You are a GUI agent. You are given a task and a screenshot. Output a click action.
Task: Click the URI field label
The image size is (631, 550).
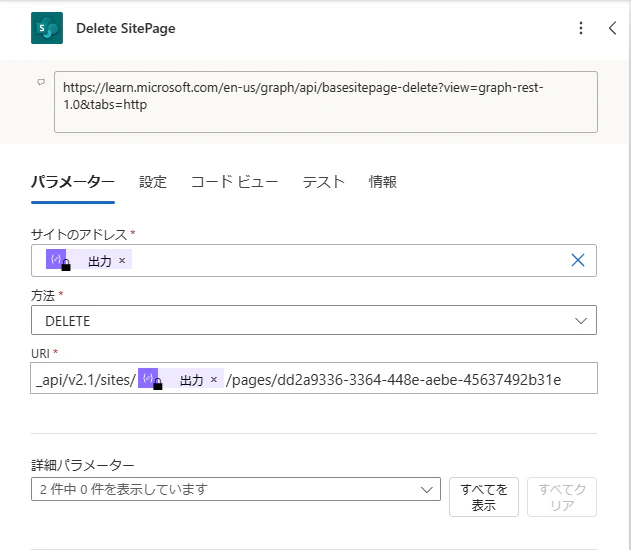pos(40,354)
